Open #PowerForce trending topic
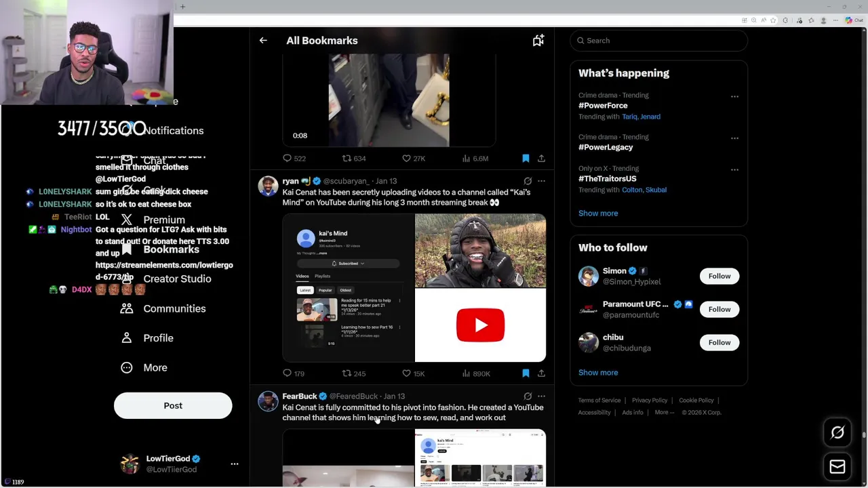Screen dimensions: 868x488 [603, 106]
